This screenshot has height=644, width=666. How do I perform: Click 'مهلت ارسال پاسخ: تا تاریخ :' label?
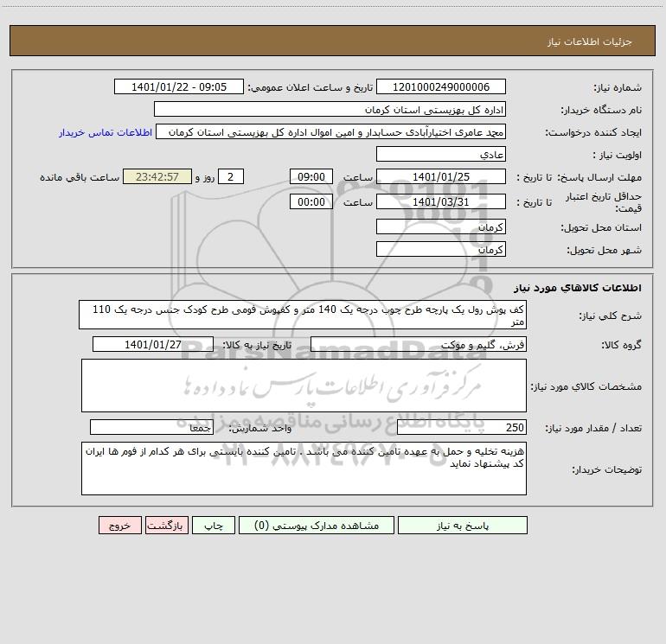coord(580,177)
